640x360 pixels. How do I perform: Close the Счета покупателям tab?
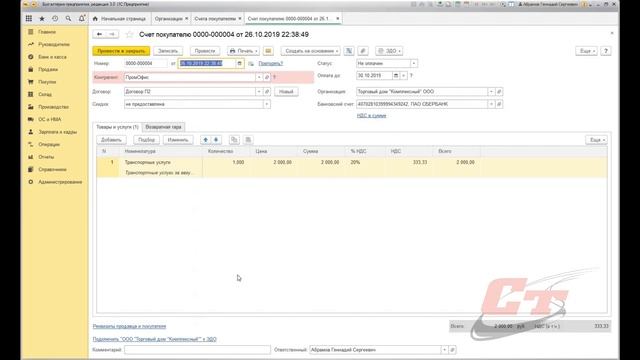(x=240, y=19)
